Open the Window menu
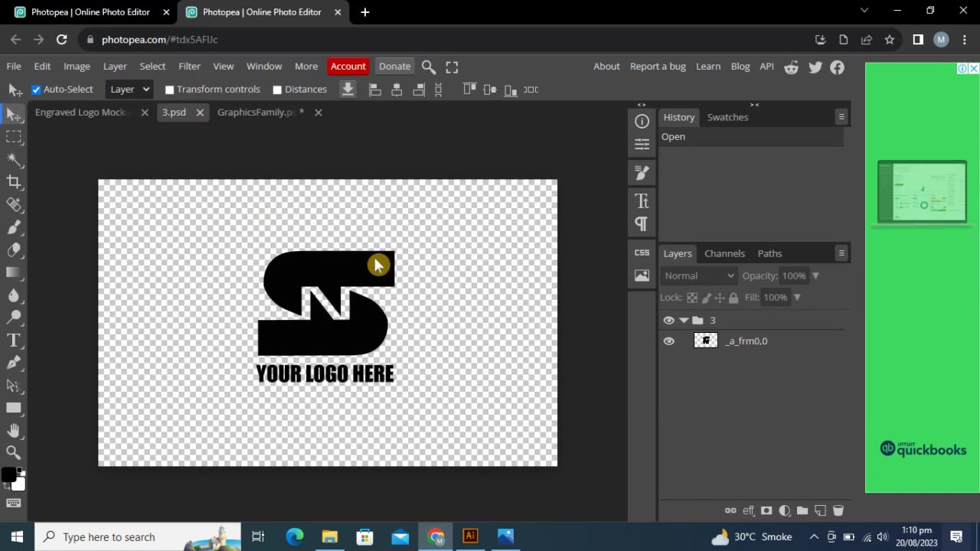This screenshot has height=551, width=980. (x=264, y=67)
